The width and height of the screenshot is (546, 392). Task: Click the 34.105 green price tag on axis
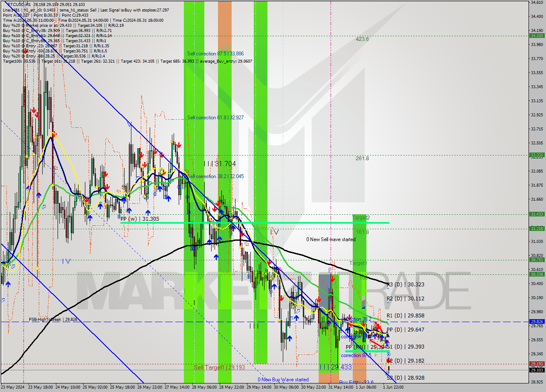pos(537,36)
